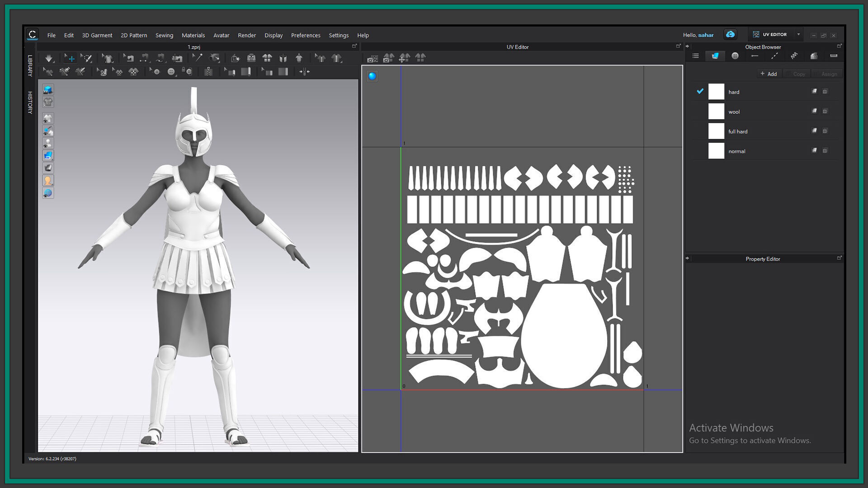Toggle Show Garment eye icon in 3D view
Screen dimensions: 868x488
click(x=48, y=119)
